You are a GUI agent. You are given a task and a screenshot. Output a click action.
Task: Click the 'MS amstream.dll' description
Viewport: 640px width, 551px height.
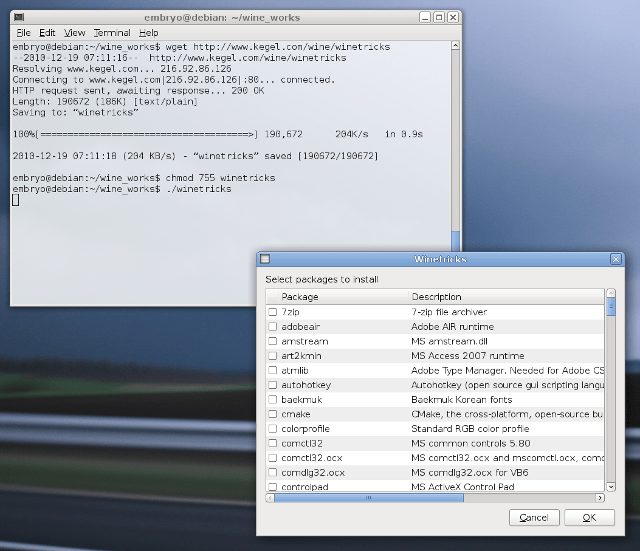(x=449, y=341)
